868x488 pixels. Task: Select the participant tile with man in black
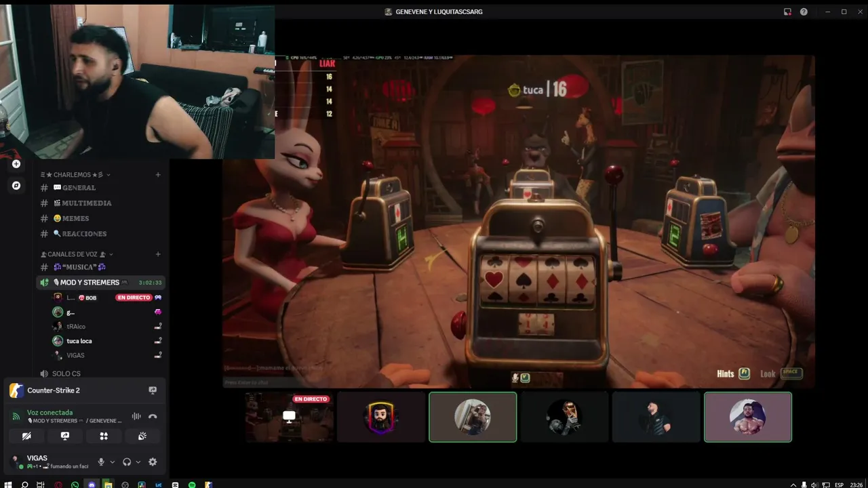point(656,417)
